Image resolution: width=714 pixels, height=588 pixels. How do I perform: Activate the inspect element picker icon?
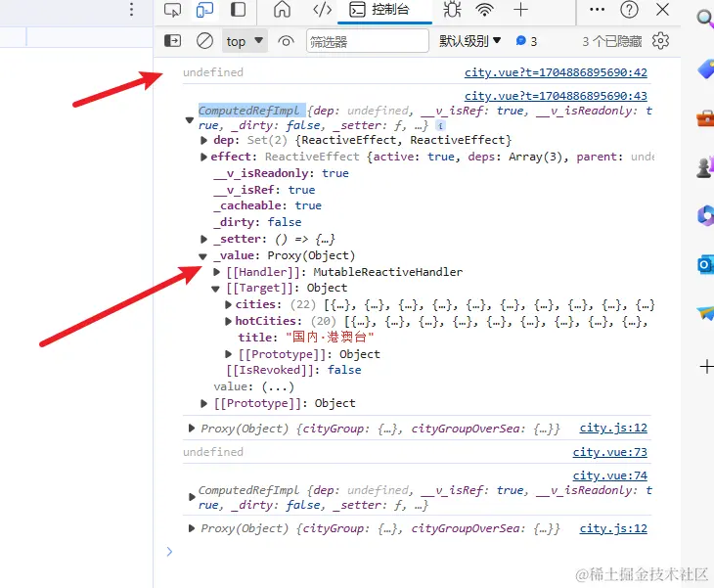pos(172,10)
